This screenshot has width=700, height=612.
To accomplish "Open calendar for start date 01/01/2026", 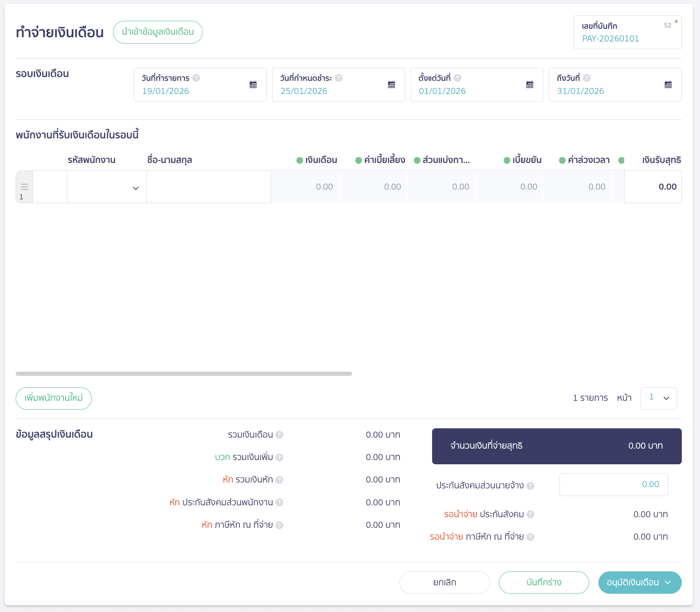I will click(x=530, y=85).
